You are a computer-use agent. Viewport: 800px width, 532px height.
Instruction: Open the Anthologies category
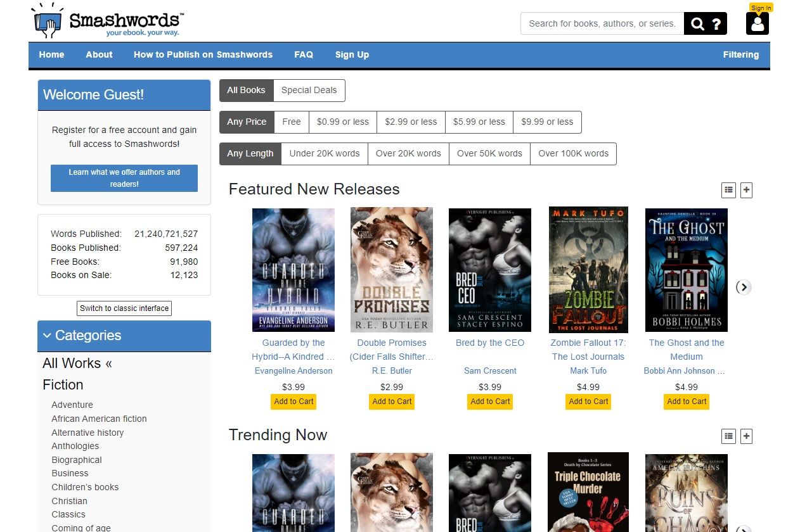(75, 446)
